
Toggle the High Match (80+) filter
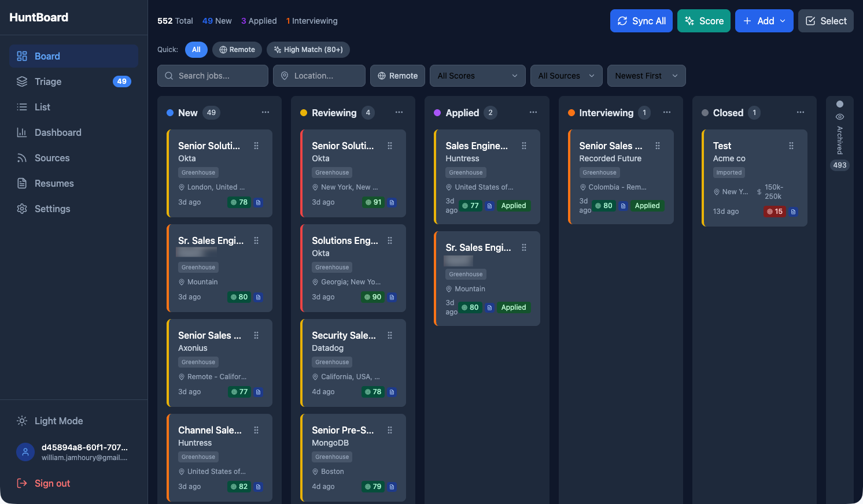(x=308, y=50)
